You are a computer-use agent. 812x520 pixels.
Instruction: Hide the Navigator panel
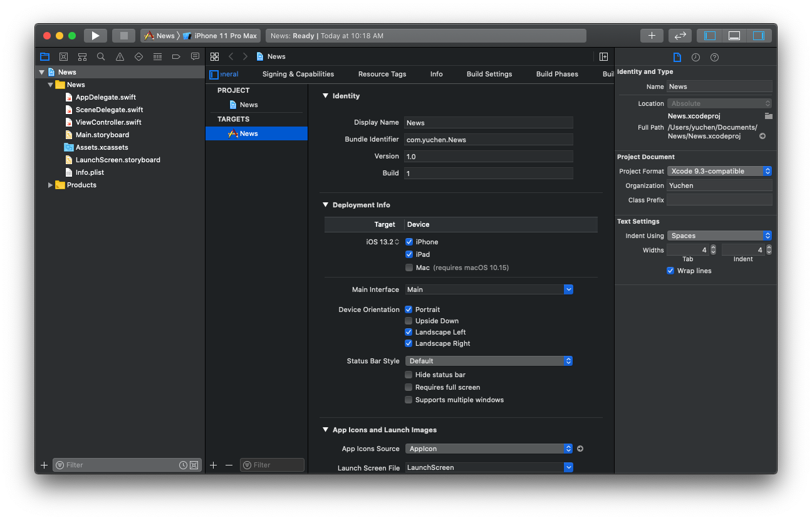click(709, 36)
